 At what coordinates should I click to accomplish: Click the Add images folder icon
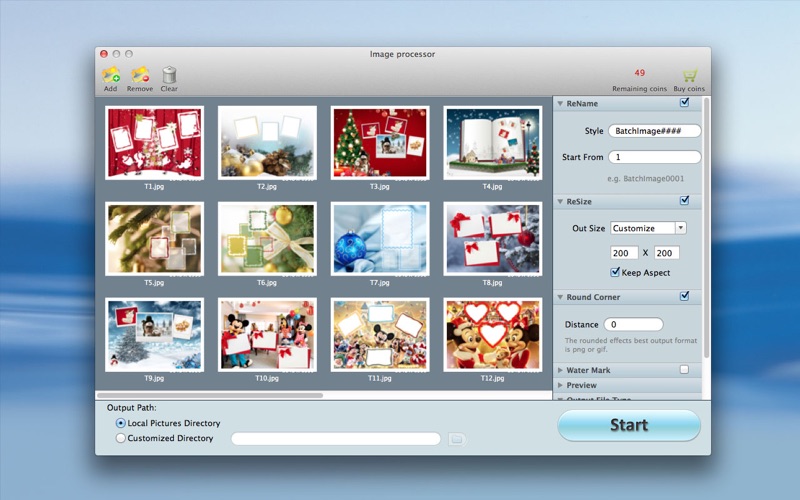(x=111, y=76)
